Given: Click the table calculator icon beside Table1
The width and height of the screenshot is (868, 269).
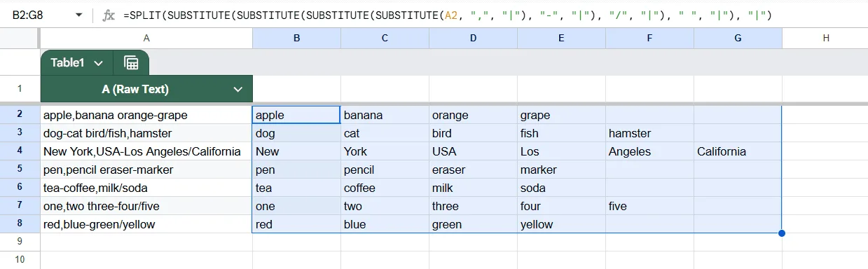Looking at the screenshot, I should coord(131,63).
